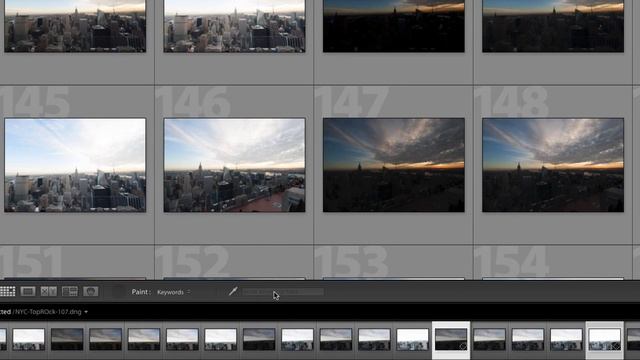Open Survey view

(70, 291)
